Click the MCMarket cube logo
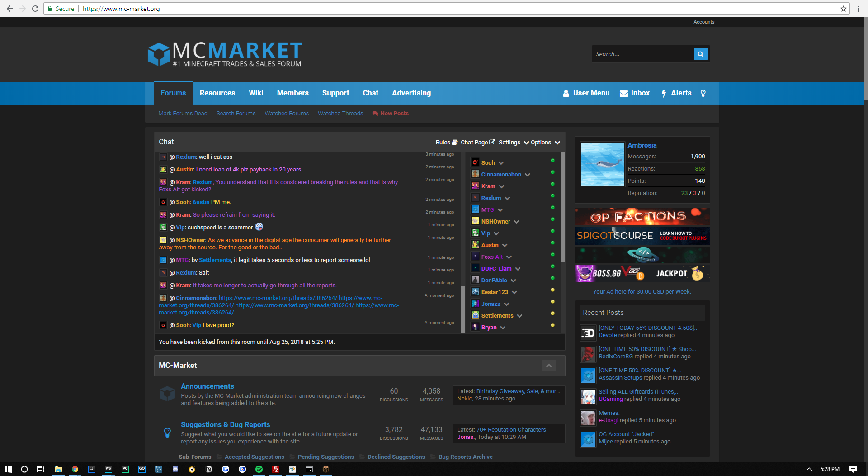868x476 pixels. tap(159, 54)
